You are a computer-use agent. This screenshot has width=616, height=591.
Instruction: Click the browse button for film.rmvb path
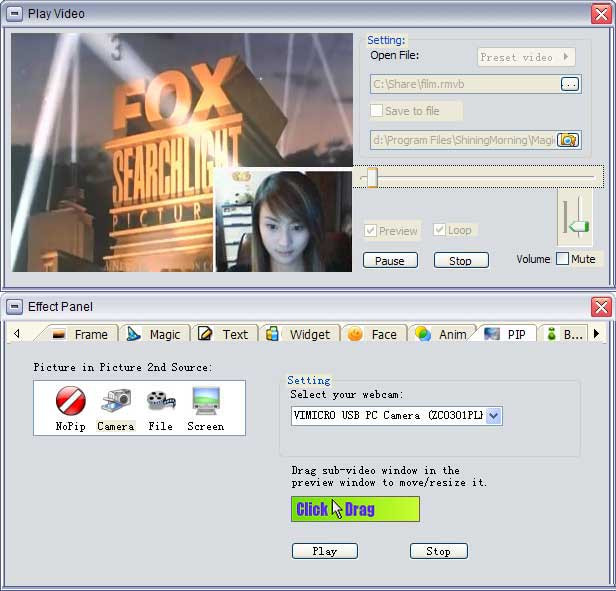pyautogui.click(x=570, y=84)
